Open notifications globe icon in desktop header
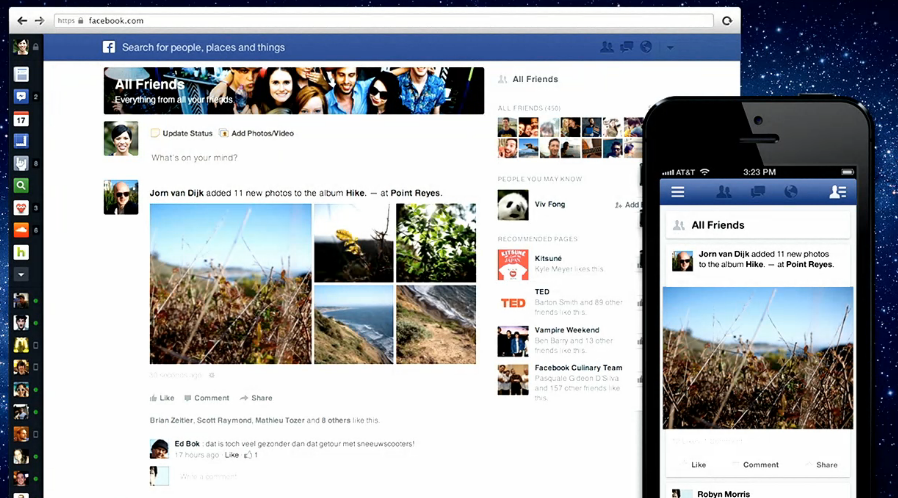Image resolution: width=898 pixels, height=498 pixels. [x=646, y=47]
